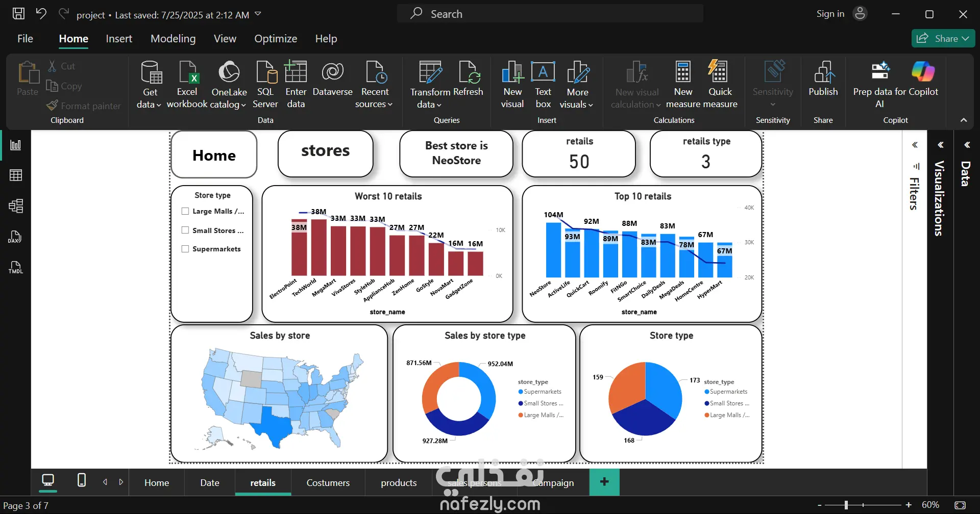This screenshot has width=980, height=514.
Task: Collapse the ribbon with chevron
Action: (x=963, y=120)
